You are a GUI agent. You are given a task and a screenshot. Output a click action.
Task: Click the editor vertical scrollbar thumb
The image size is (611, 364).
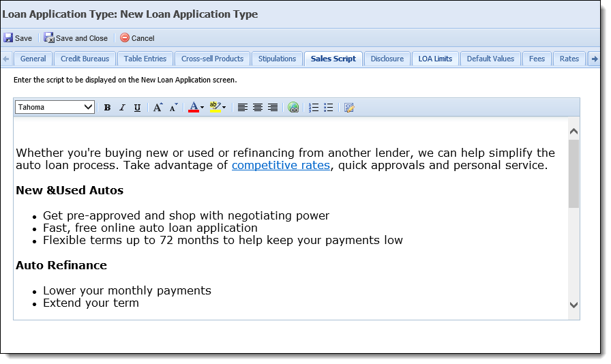(573, 174)
